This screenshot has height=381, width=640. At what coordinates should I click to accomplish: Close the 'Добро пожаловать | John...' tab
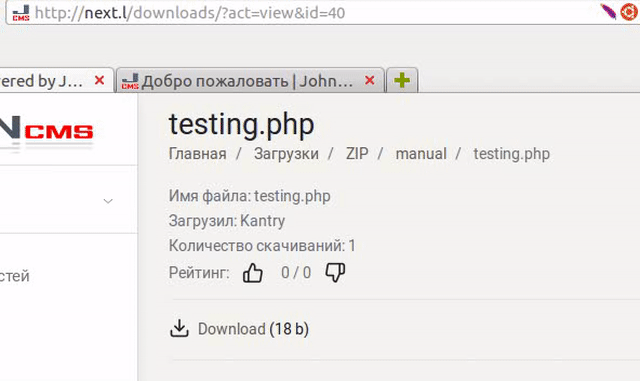coord(370,80)
